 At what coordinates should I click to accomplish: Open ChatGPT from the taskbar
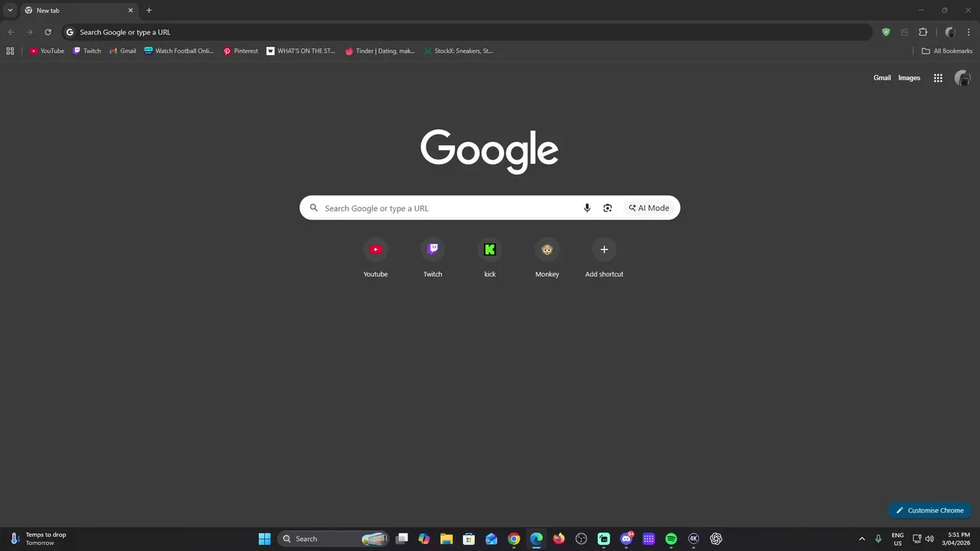[716, 539]
